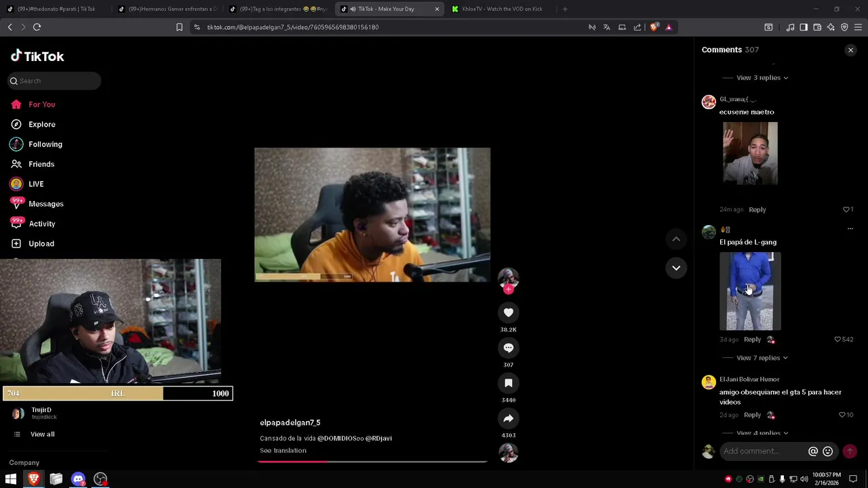Viewport: 868px width, 488px height.
Task: Close the TikTok - Make Your Day tab
Action: point(437,9)
